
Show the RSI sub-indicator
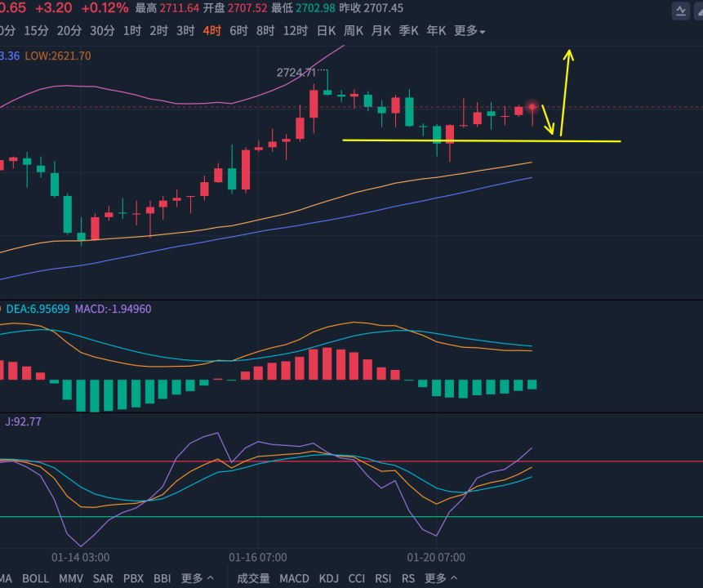point(383,578)
